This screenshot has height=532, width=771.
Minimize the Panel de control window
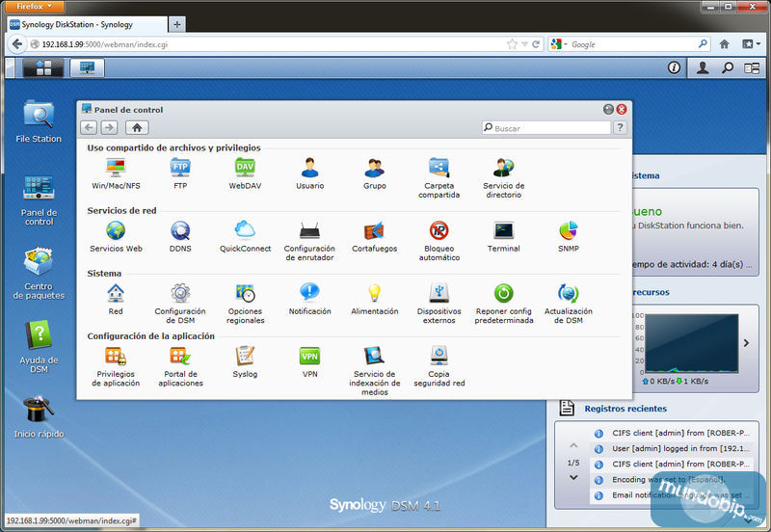point(609,109)
